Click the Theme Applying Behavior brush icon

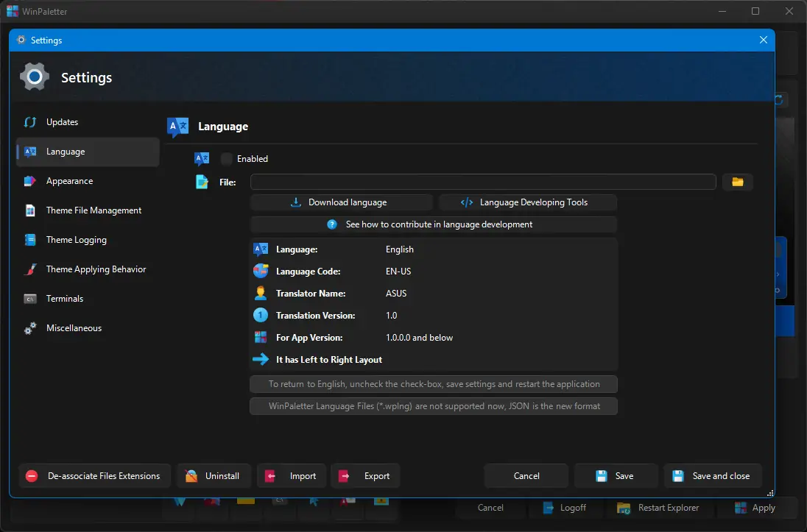[30, 269]
